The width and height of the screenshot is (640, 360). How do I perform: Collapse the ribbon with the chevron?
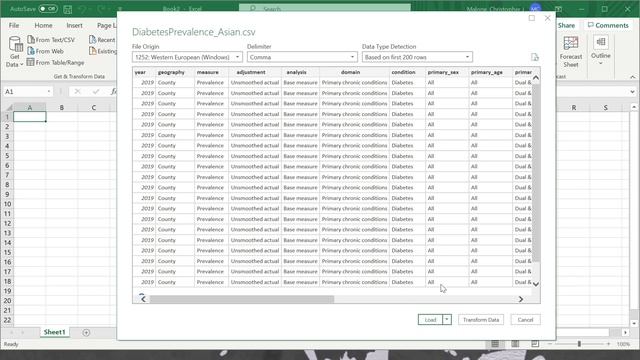[632, 77]
